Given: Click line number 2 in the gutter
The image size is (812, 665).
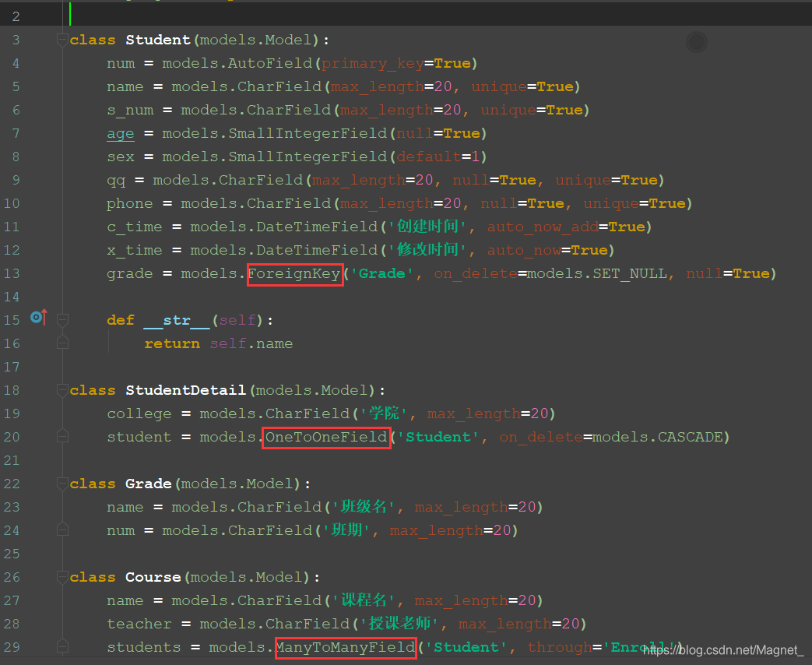Looking at the screenshot, I should tap(16, 16).
